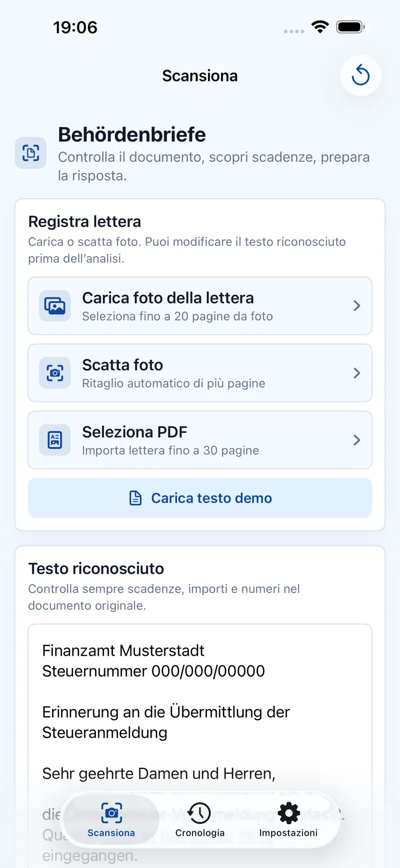Viewport: 400px width, 868px height.
Task: Switch to the Cronologia tab
Action: point(200,821)
